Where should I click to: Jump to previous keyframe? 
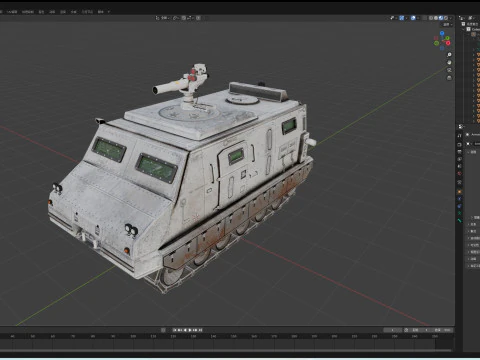pyautogui.click(x=180, y=330)
